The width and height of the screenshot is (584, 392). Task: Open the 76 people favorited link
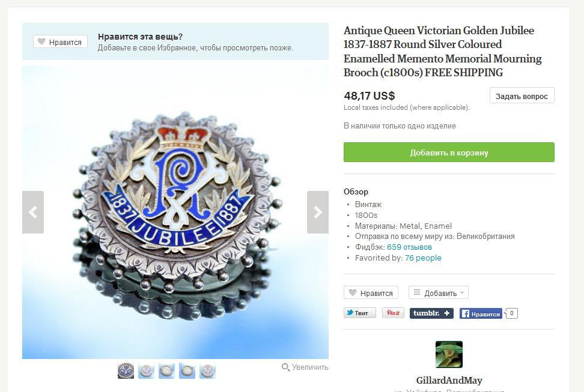[423, 258]
